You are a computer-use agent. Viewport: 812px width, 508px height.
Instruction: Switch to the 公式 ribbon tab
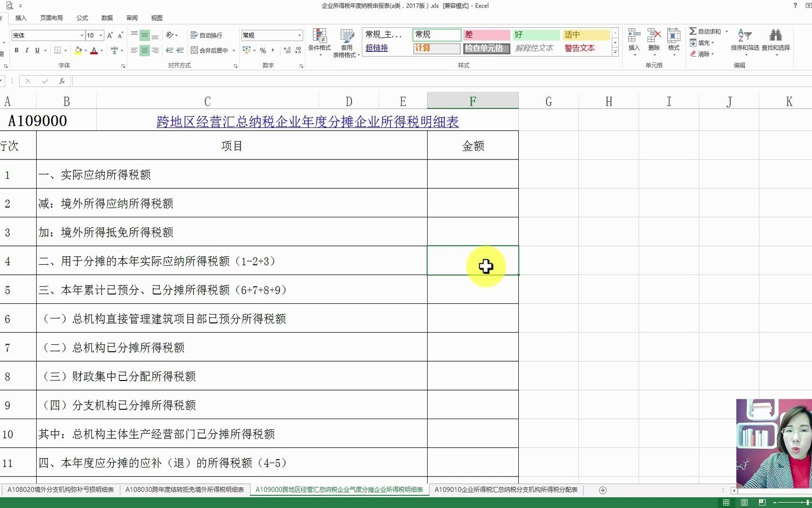tap(82, 18)
